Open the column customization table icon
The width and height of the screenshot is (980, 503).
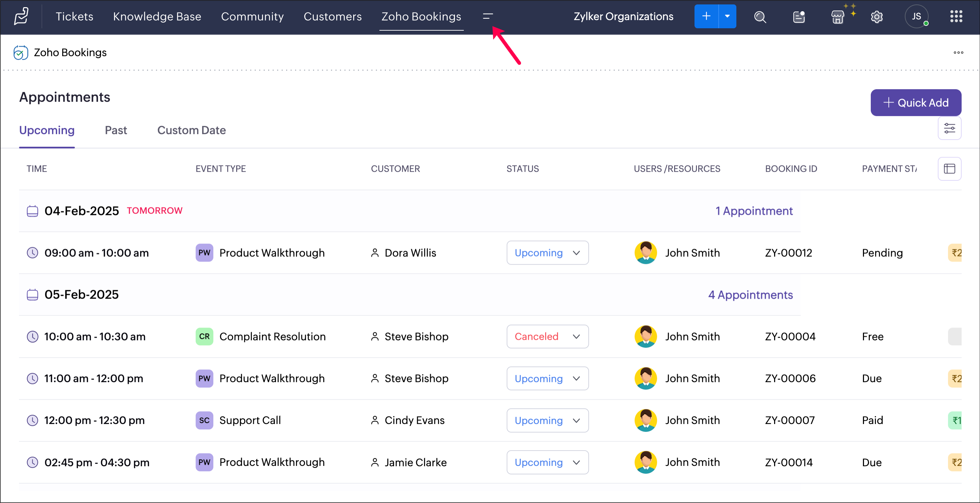(949, 169)
